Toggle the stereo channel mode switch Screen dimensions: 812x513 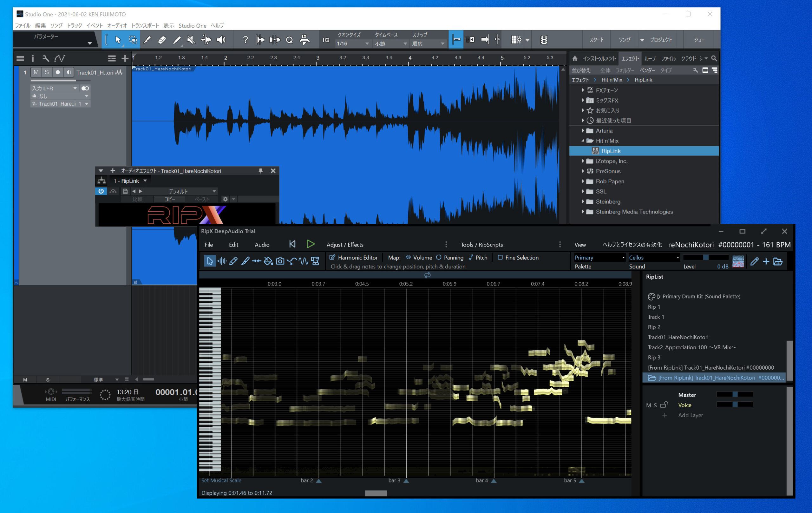[85, 89]
